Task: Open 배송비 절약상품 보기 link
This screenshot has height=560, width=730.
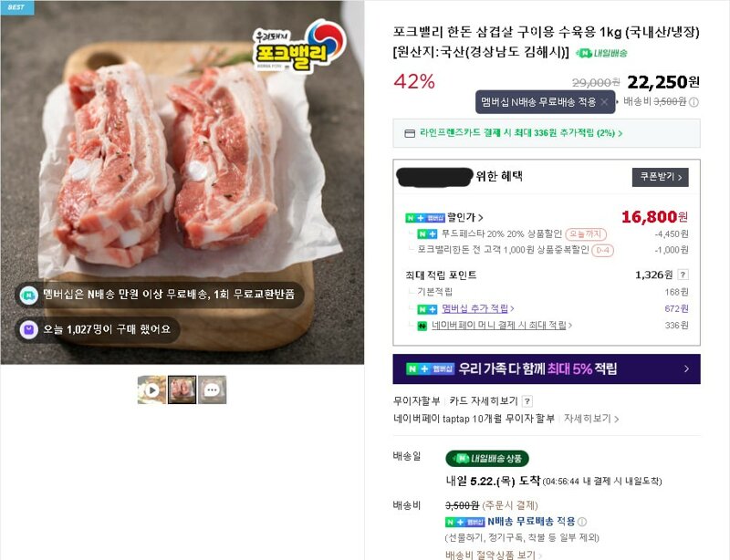Action: 494,555
